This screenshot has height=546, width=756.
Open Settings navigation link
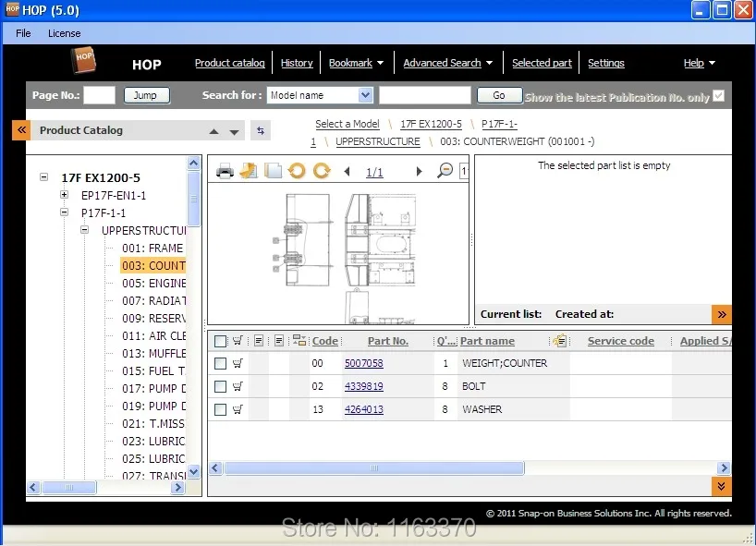(x=606, y=63)
